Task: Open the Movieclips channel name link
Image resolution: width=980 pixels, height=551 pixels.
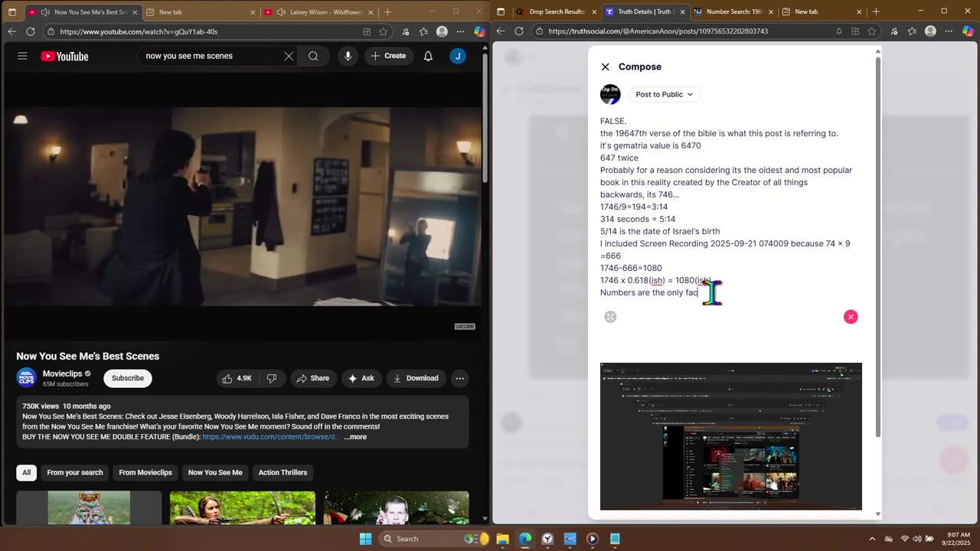Action: pyautogui.click(x=62, y=373)
